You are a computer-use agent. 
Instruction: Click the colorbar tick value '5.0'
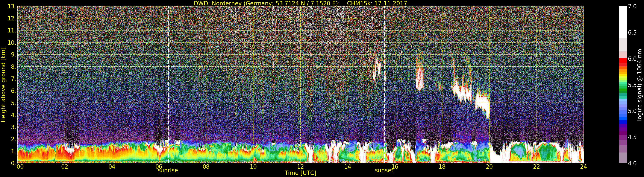pos(632,111)
